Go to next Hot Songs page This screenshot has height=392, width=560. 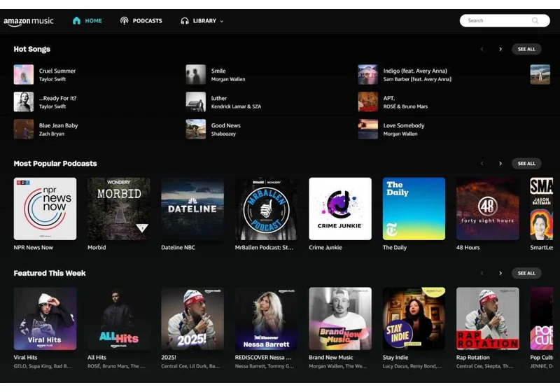pos(500,49)
